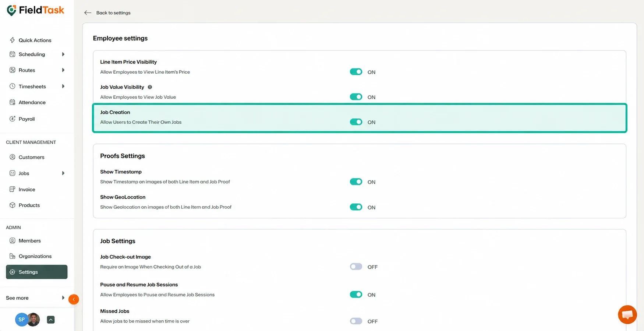Click the Customers person icon

[x=13, y=157]
